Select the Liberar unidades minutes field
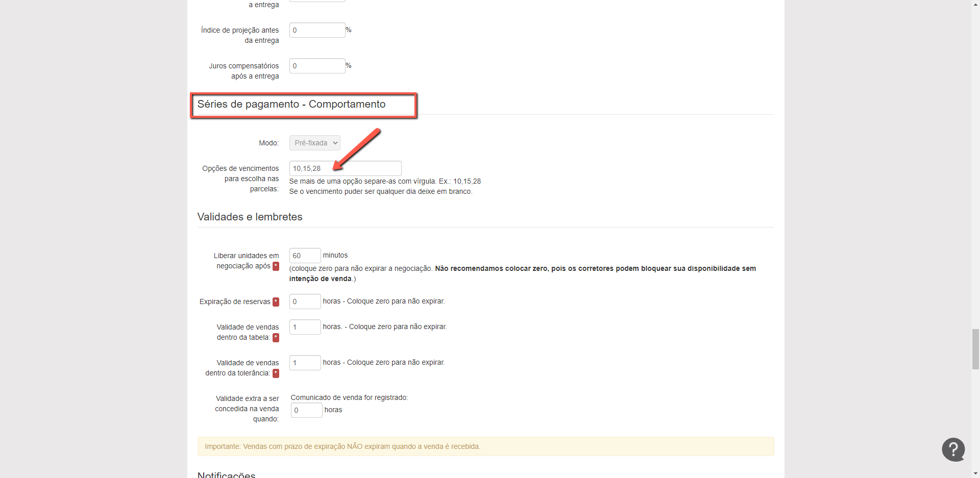 (x=305, y=256)
